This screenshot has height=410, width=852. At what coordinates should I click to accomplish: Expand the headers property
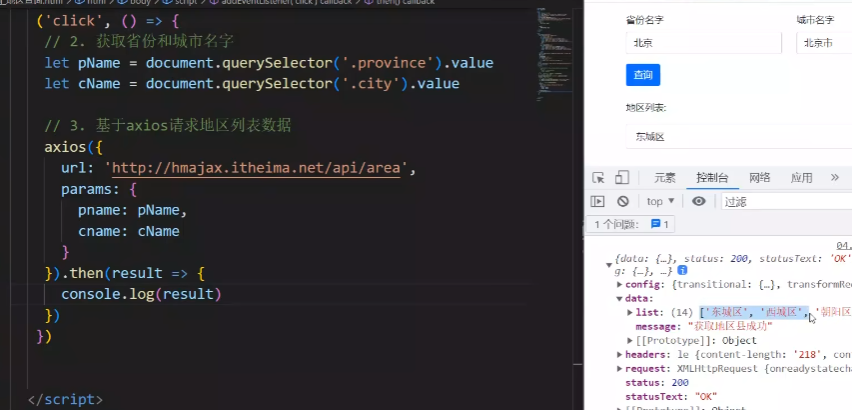[619, 355]
